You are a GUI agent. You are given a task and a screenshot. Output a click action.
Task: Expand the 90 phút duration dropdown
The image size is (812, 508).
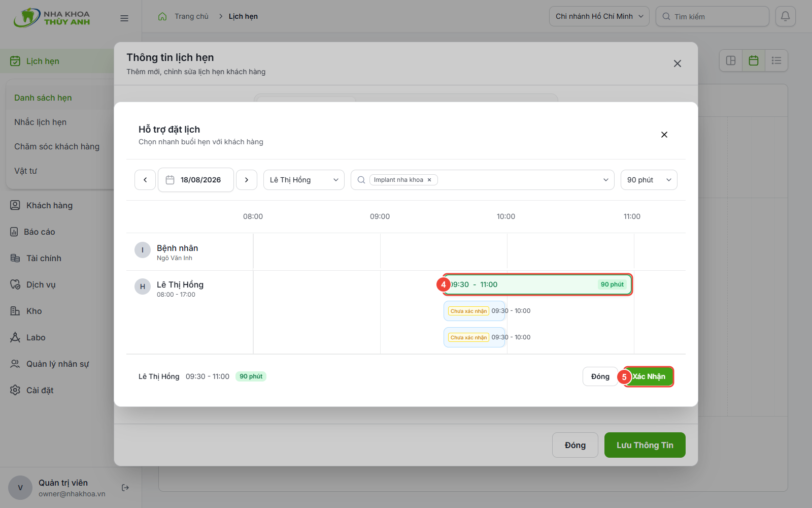(x=649, y=180)
